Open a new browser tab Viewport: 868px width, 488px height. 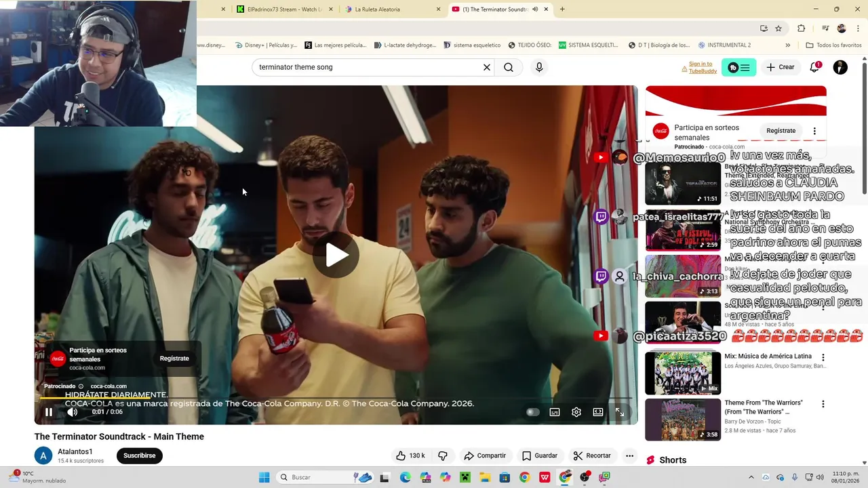pos(562,9)
